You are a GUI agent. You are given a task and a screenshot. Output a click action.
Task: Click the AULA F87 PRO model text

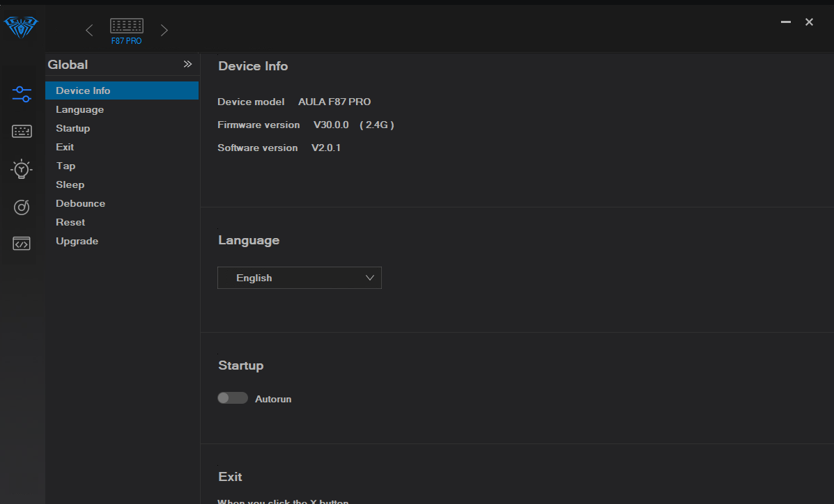334,102
